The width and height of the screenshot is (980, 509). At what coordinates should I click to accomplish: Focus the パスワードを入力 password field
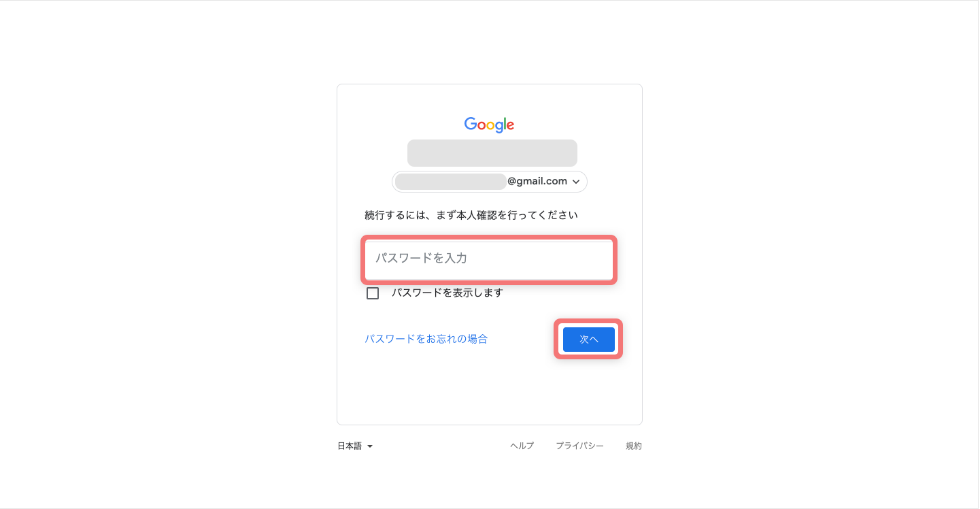(489, 259)
